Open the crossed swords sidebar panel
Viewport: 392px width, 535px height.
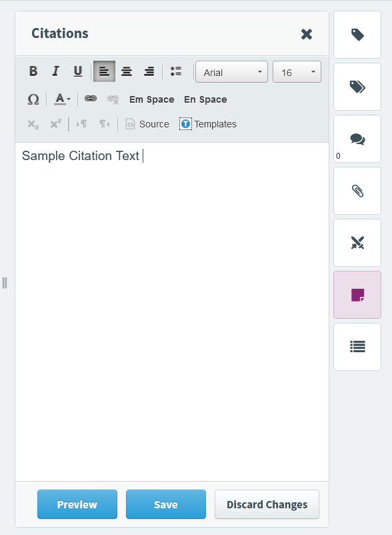point(357,243)
